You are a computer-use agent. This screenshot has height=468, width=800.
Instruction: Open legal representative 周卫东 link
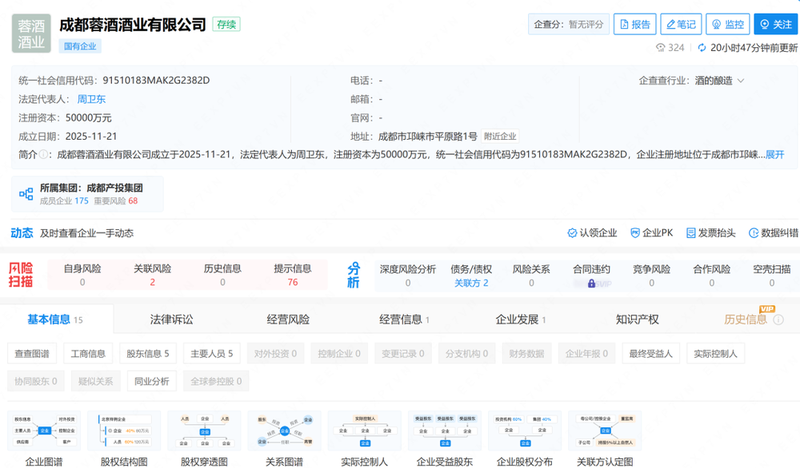(x=91, y=99)
